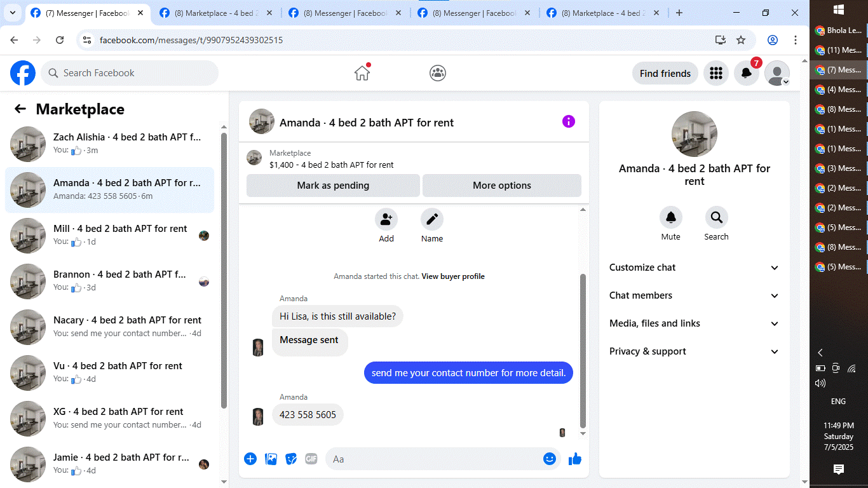Go back from Marketplace with arrow
This screenshot has width=868, height=488.
pos(20,109)
